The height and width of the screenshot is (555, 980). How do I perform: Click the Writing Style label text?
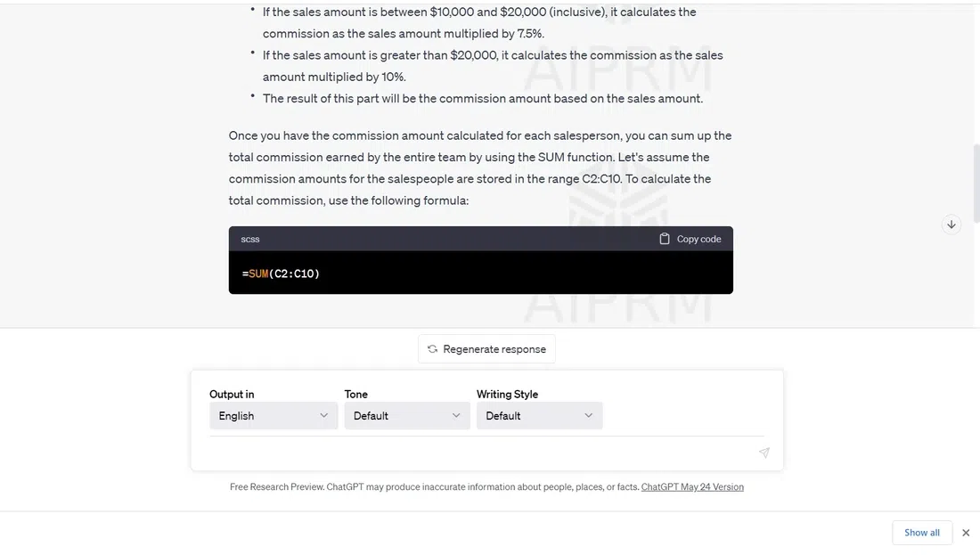pyautogui.click(x=507, y=395)
